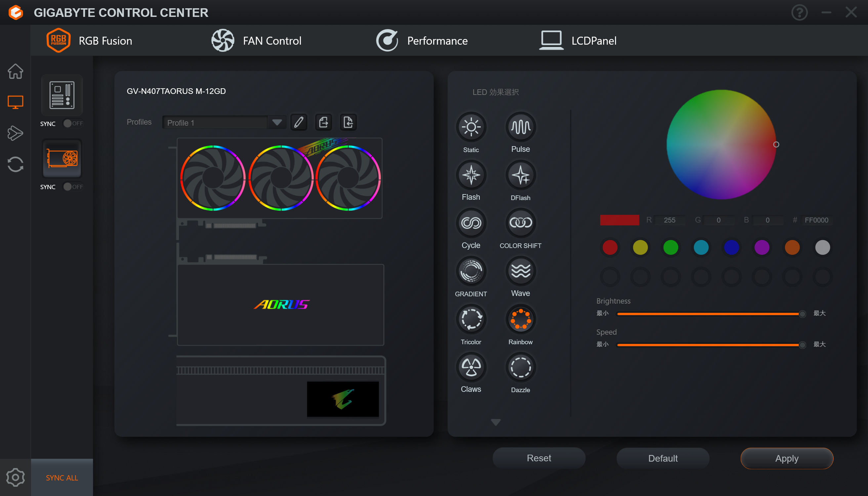Click the hex color code field

pyautogui.click(x=816, y=220)
